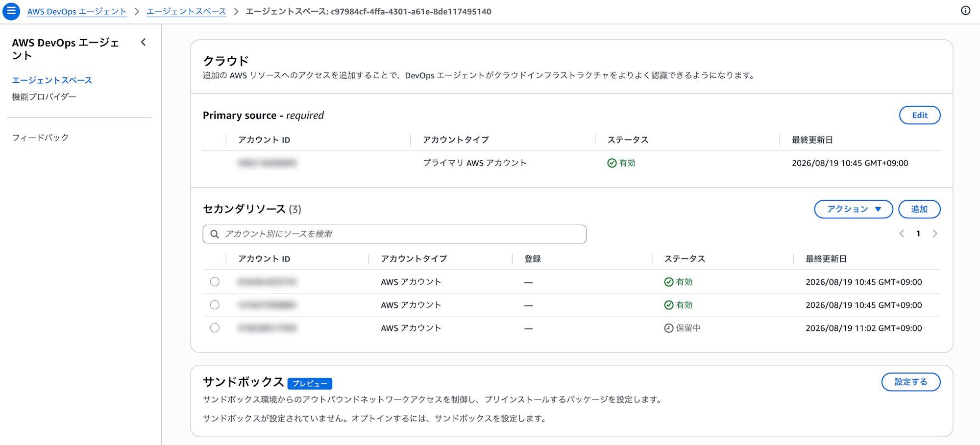Viewport: 980px width, 445px height.
Task: Click the クラウド section heading
Action: [226, 61]
